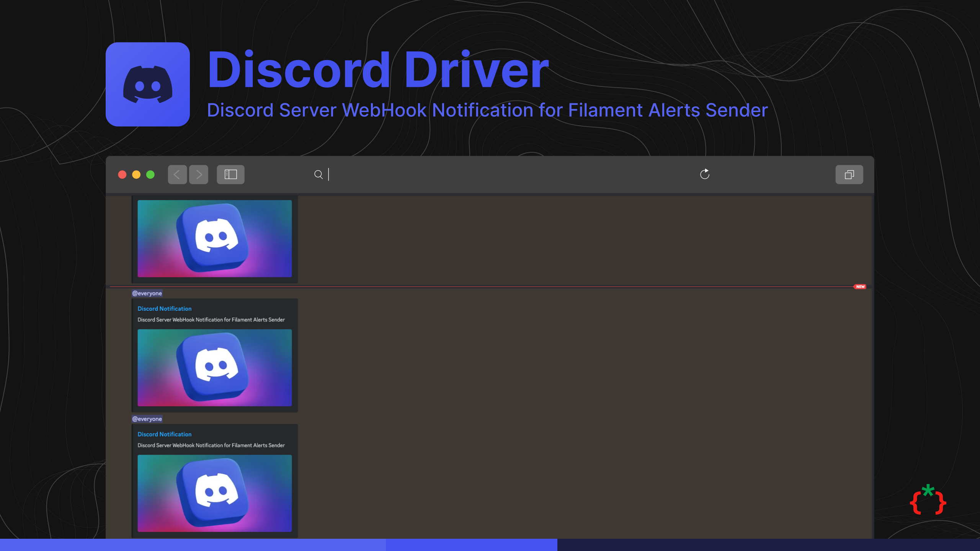This screenshot has height=551, width=980.
Task: Click the green fullscreen window button
Action: pos(150,174)
